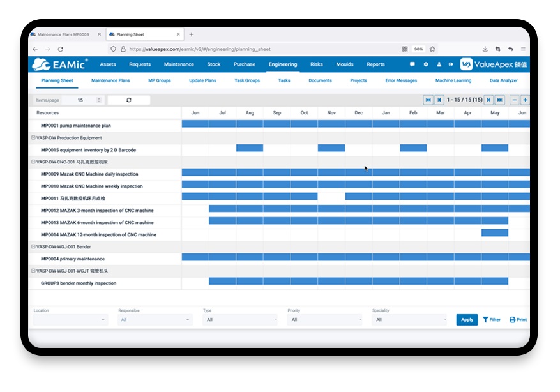
Task: Open the messages chat icon in header
Action: coord(412,64)
